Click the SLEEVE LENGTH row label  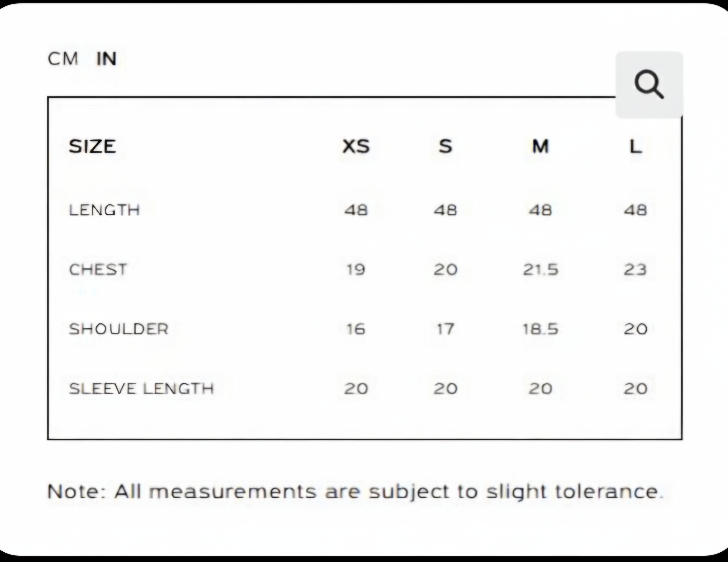pyautogui.click(x=141, y=388)
